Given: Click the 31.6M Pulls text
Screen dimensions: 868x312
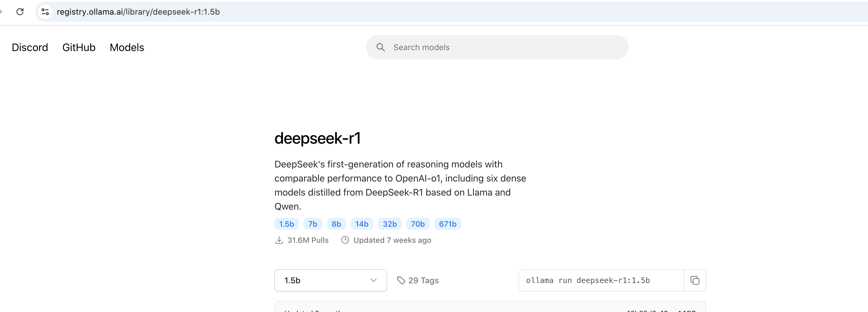Looking at the screenshot, I should (x=308, y=240).
